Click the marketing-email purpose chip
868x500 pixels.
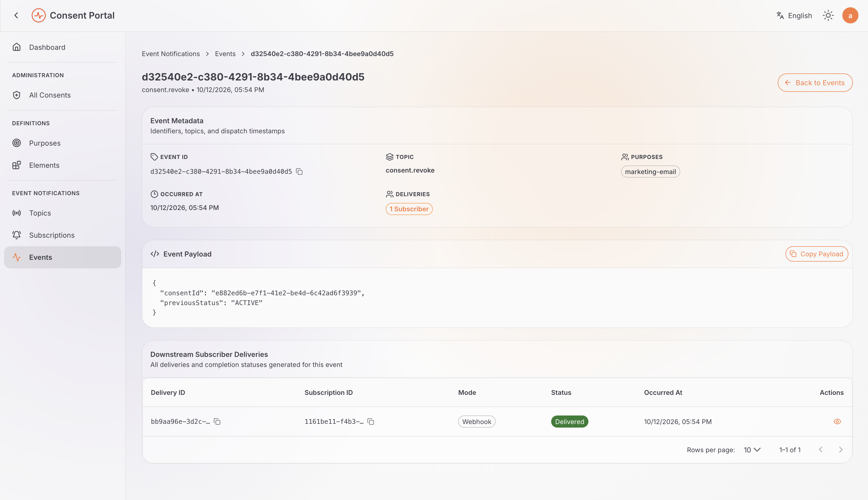(650, 172)
